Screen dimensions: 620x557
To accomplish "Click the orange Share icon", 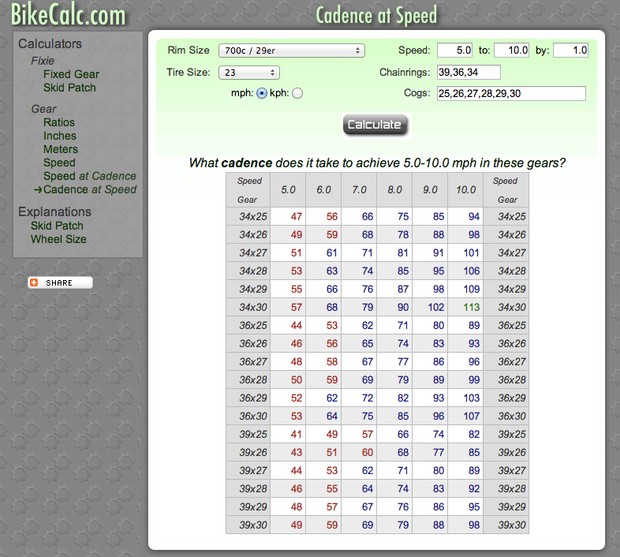I will click(x=34, y=283).
